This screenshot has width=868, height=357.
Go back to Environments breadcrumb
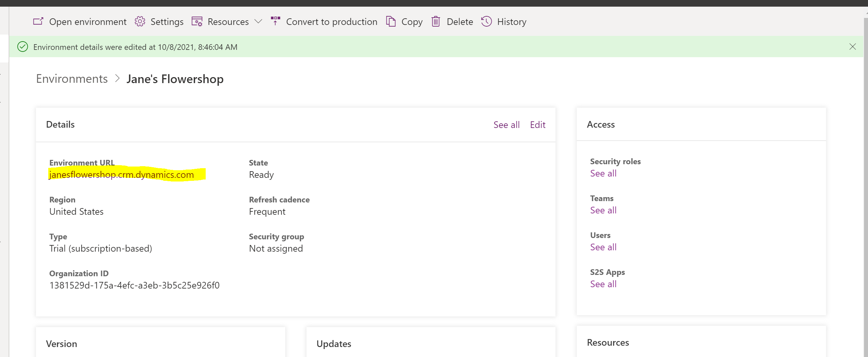[x=72, y=79]
